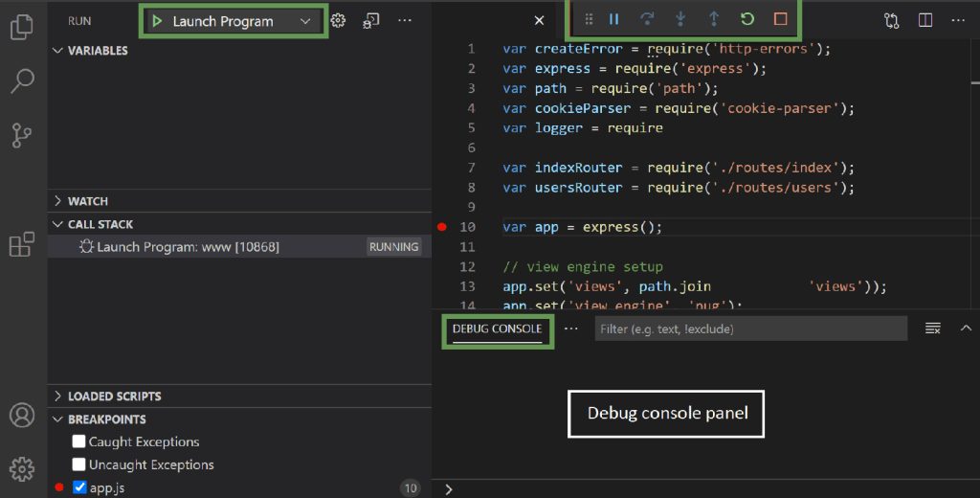Enable Caught Exceptions breakpoint
Screen dimensions: 980x498
(78, 441)
